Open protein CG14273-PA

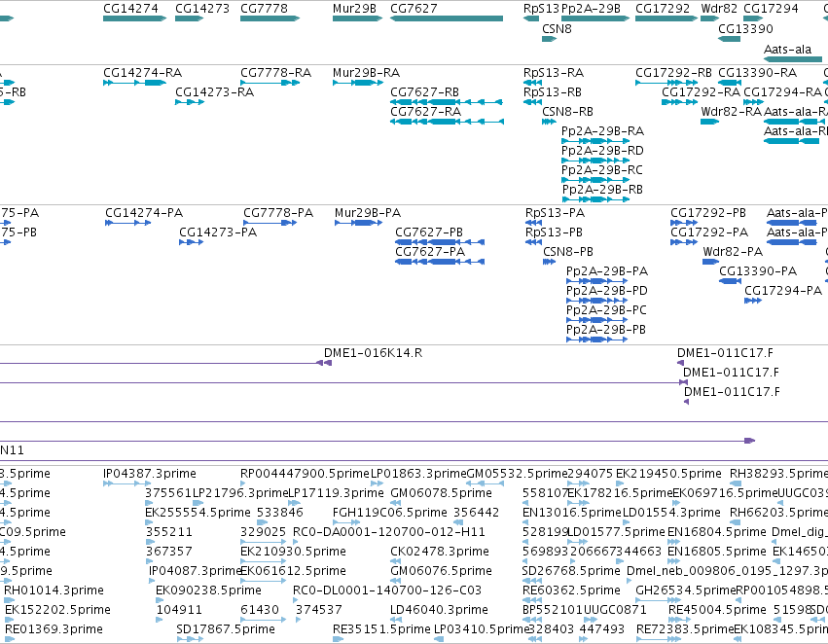click(218, 233)
